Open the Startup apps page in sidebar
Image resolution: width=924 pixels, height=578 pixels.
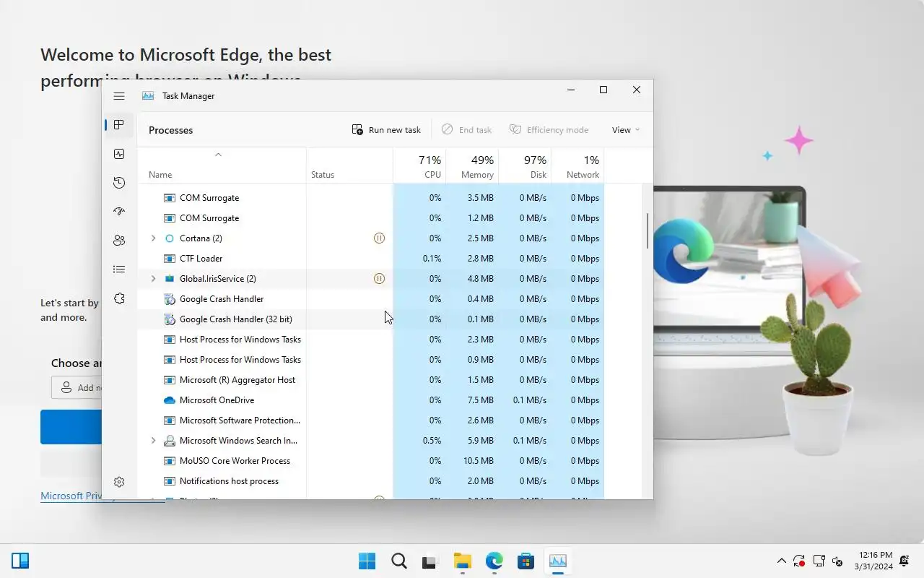click(119, 212)
